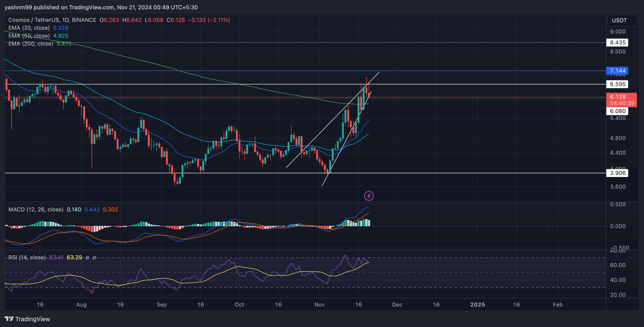Image resolution: width=644 pixels, height=327 pixels.
Task: Click the MACD 0.000 axis value
Action: coord(618,226)
